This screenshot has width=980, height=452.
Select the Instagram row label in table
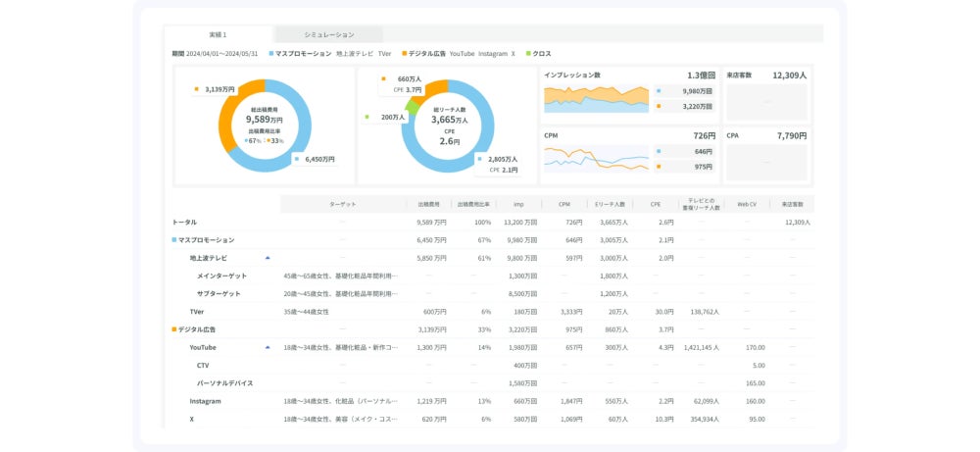[x=206, y=401]
